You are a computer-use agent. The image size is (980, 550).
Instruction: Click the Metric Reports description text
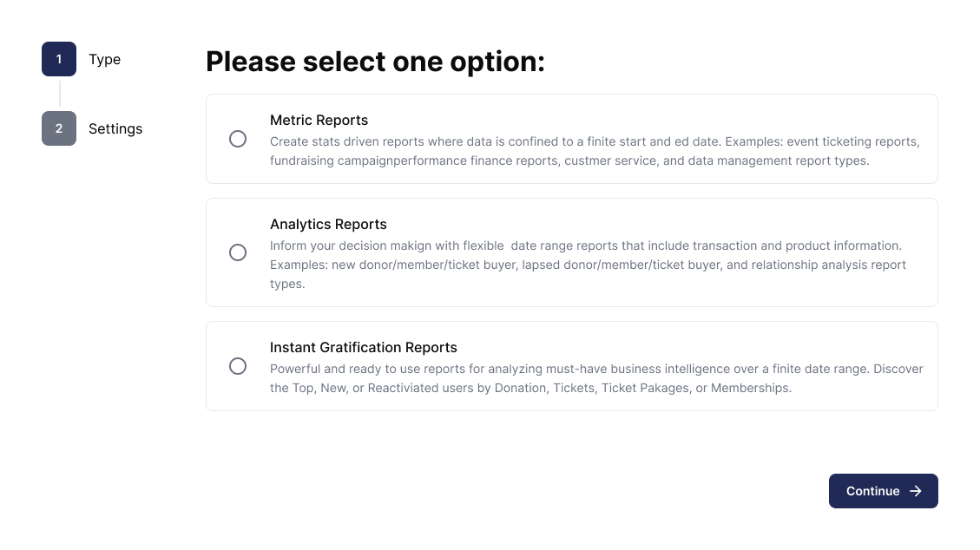click(x=595, y=151)
